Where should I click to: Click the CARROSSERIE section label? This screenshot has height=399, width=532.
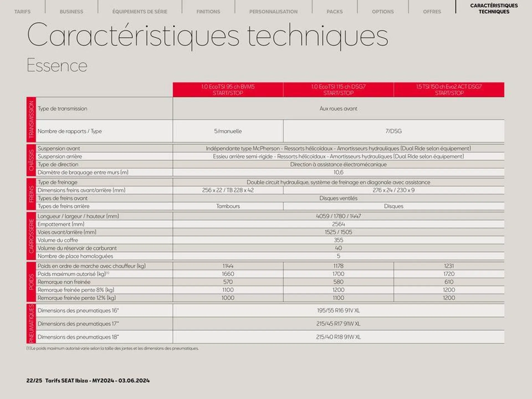[x=31, y=236]
